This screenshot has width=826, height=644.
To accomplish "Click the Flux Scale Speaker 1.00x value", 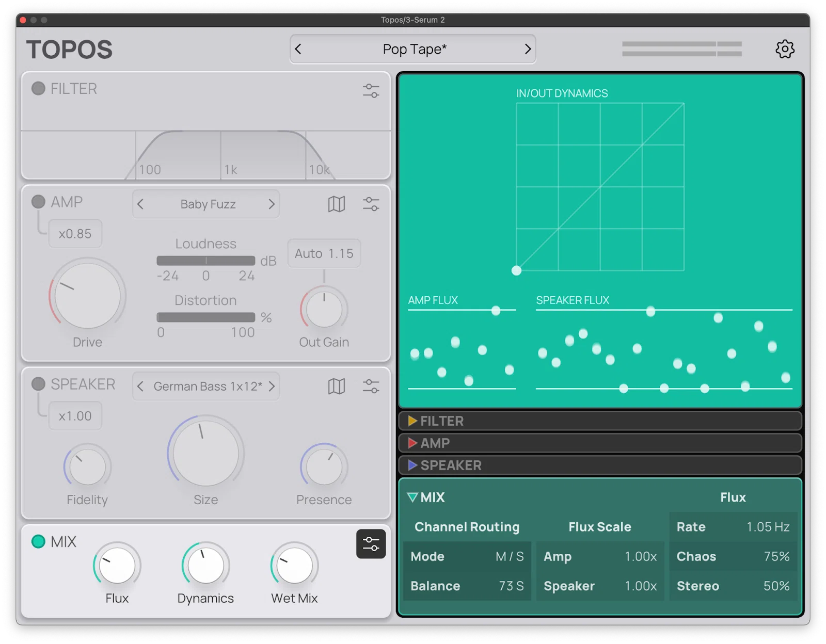I will tap(641, 586).
